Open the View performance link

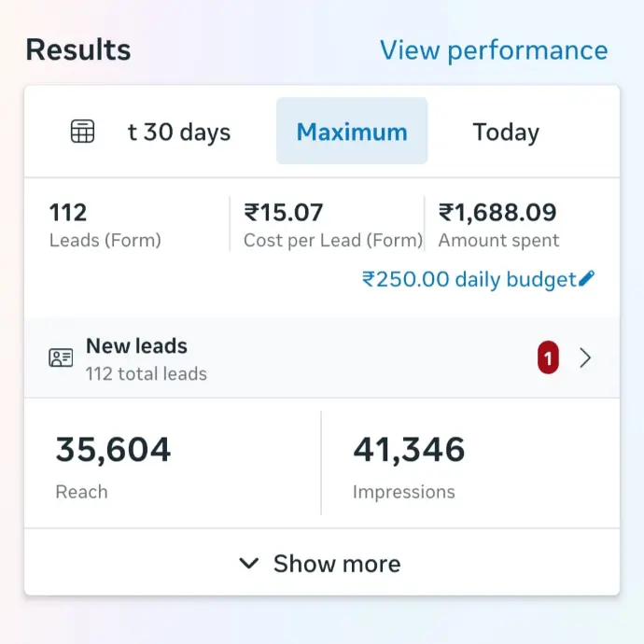tap(493, 50)
